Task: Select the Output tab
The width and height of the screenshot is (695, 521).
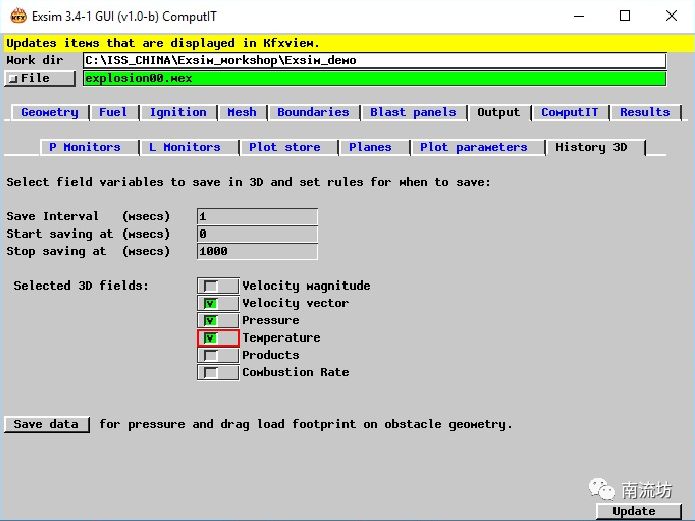Action: click(498, 112)
